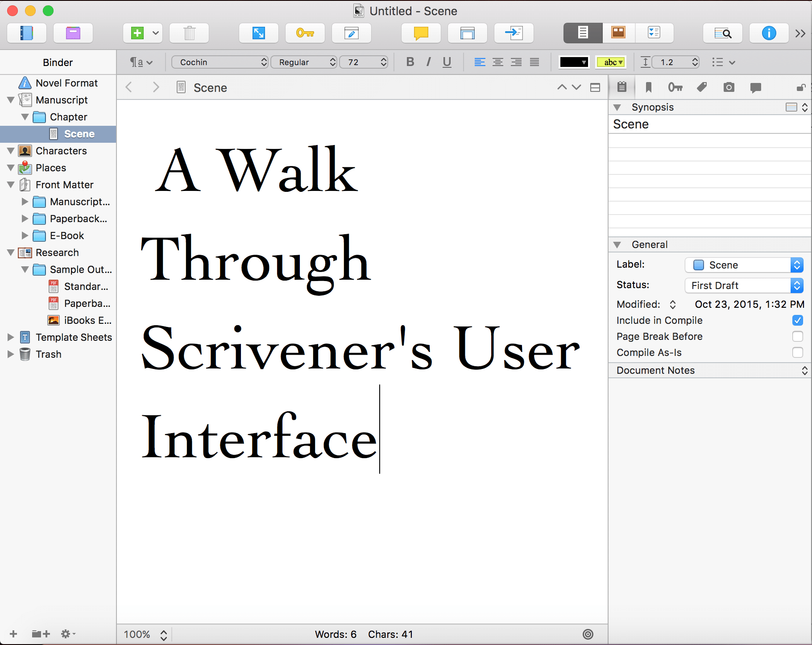Open project search toolbar icon
This screenshot has height=645, width=812.
723,33
